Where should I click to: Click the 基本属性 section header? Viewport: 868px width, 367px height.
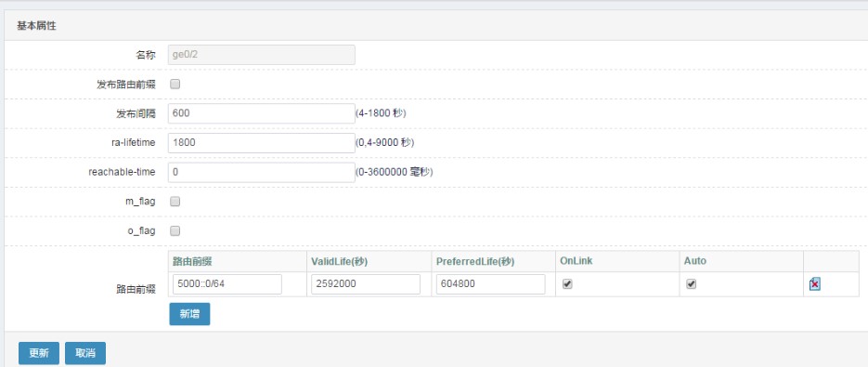point(36,25)
